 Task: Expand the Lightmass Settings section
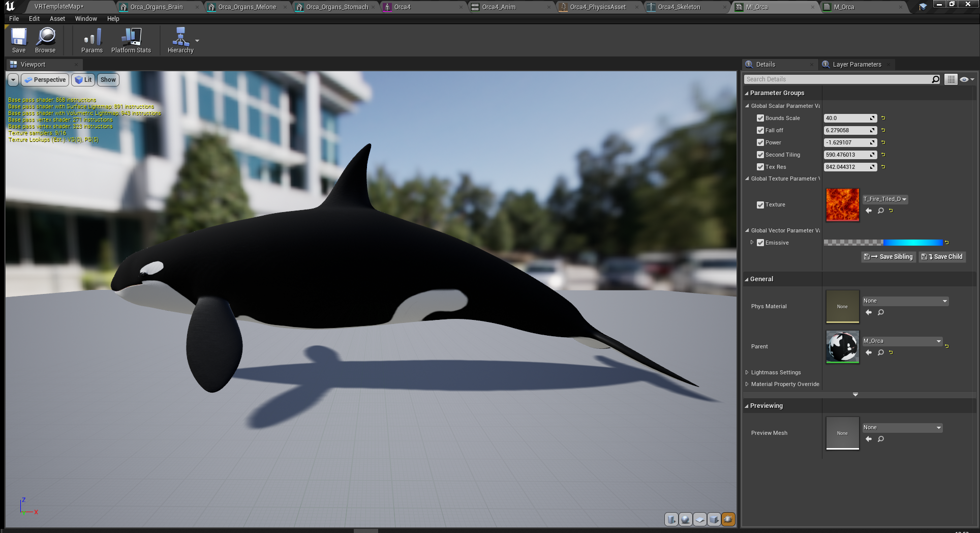[x=747, y=372]
